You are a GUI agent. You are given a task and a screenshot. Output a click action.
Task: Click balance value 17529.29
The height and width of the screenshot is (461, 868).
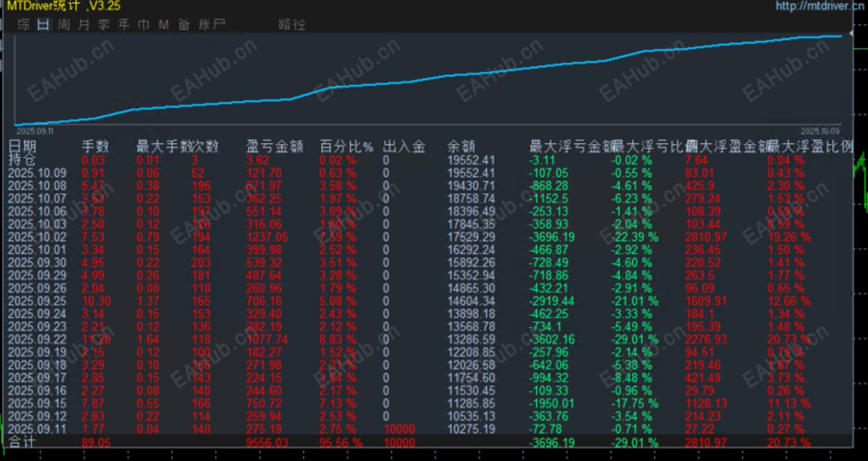(471, 237)
